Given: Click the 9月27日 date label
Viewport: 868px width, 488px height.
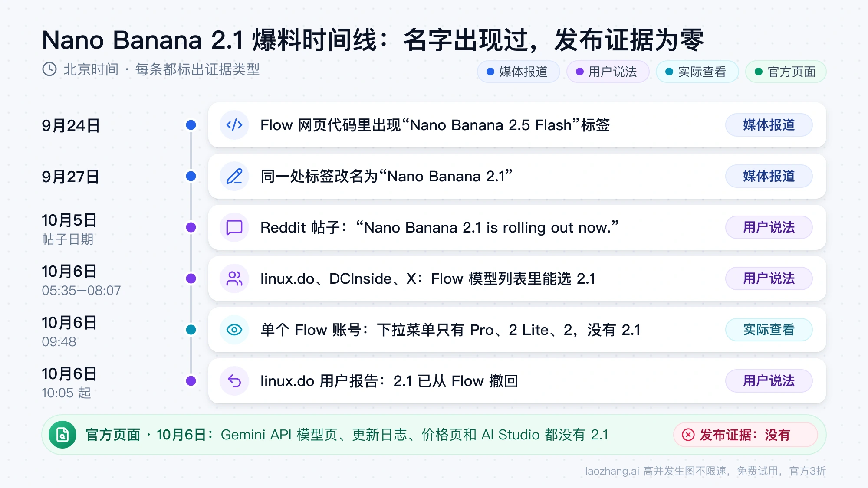Looking at the screenshot, I should (71, 177).
